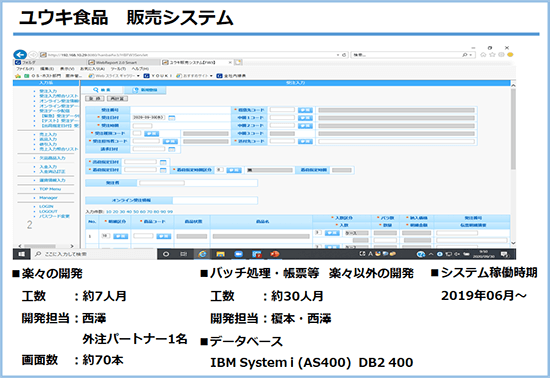Open the address bar dropdown arrow
The image size is (550, 378).
coord(338,55)
